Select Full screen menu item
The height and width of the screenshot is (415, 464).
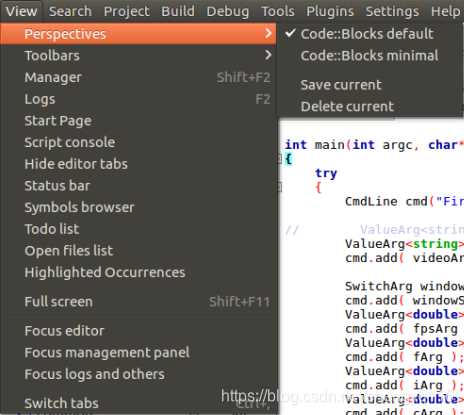[138, 302]
